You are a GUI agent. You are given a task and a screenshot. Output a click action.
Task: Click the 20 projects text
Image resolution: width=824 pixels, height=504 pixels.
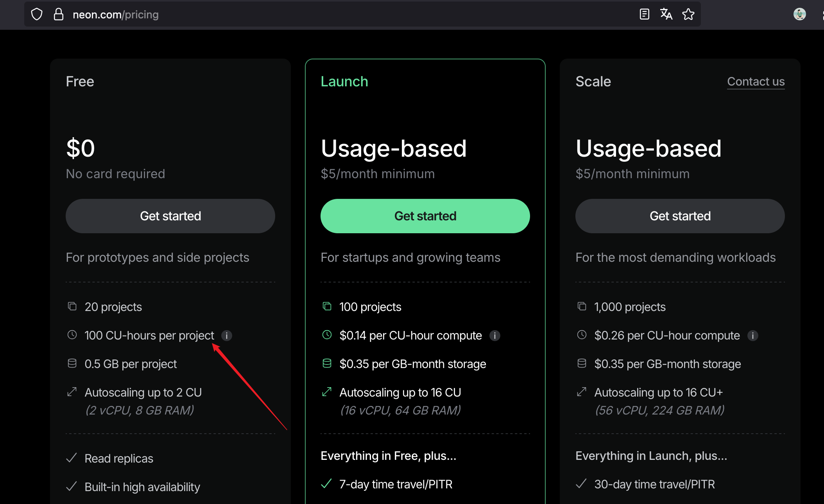coord(113,307)
